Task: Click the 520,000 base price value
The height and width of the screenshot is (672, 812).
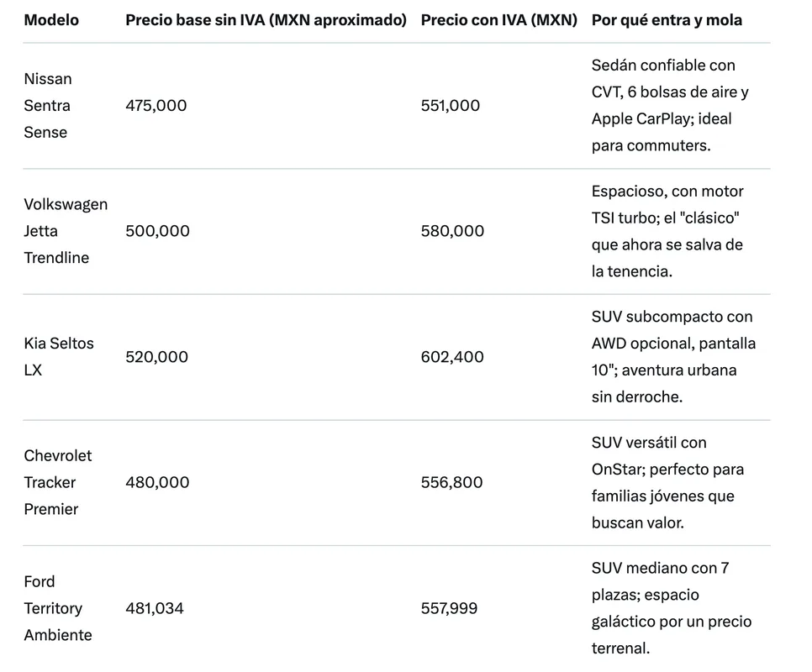Action: coord(156,356)
